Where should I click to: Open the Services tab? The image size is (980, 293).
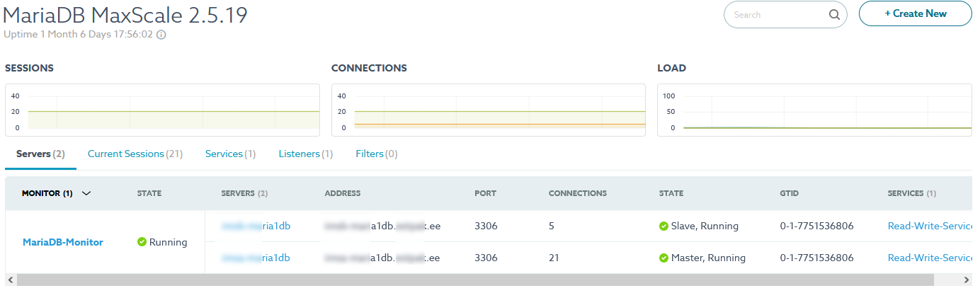230,154
